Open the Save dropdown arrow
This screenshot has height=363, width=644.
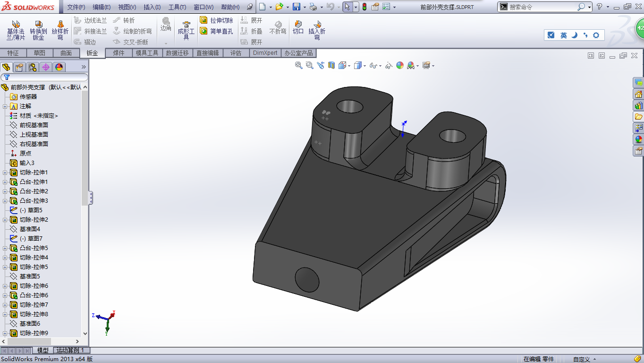coord(304,7)
